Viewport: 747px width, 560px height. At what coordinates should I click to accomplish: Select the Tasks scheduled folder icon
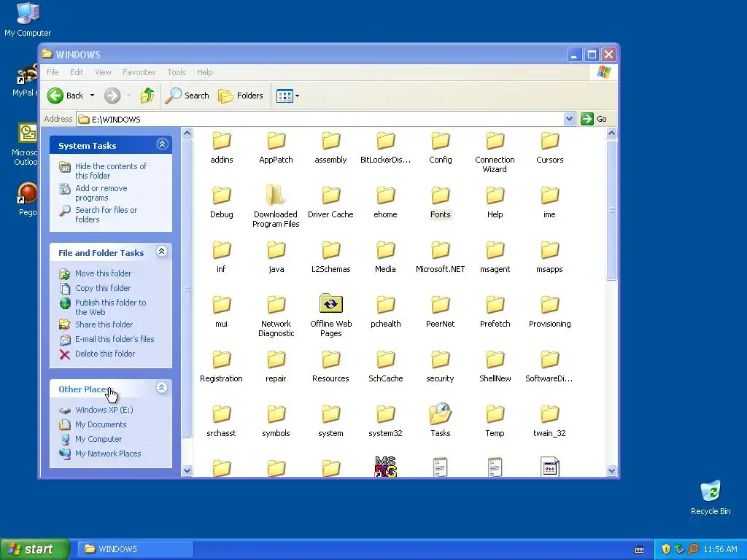(x=440, y=413)
